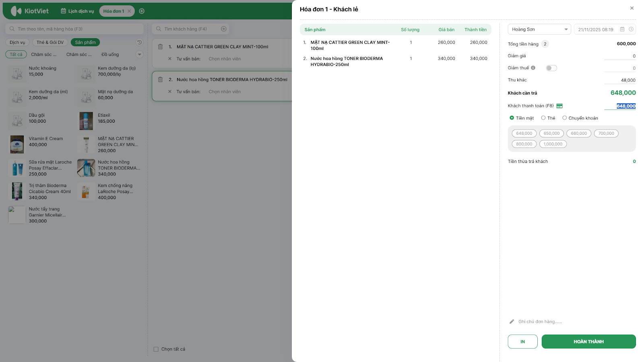644x362 pixels.
Task: Toggle the Giảm thuế switch
Action: tap(551, 68)
